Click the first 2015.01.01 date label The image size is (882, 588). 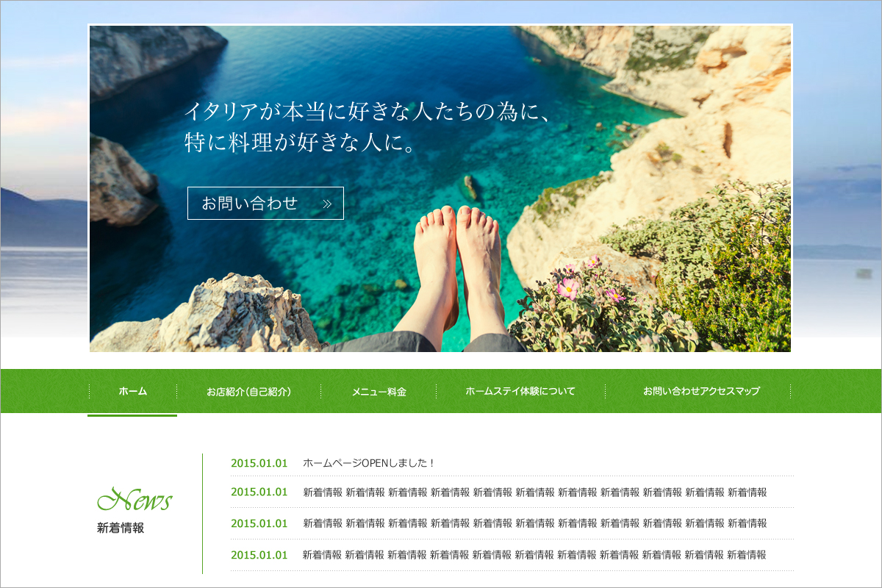(259, 463)
